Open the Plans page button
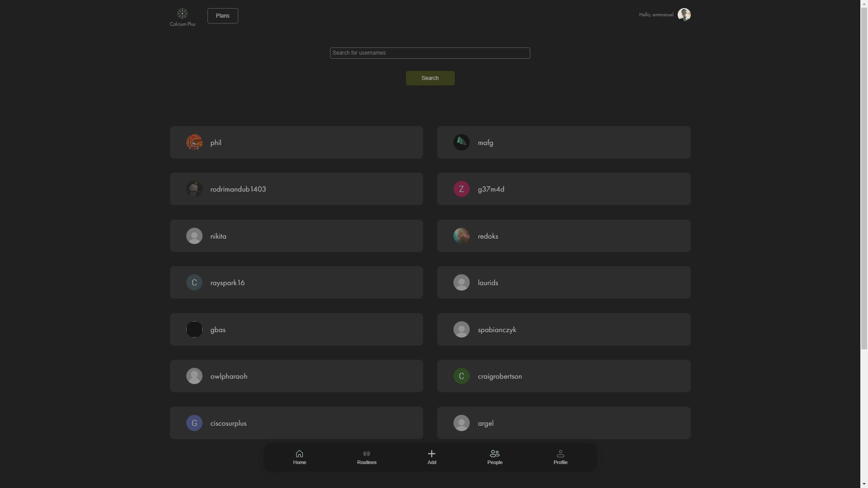868x488 pixels. click(222, 16)
